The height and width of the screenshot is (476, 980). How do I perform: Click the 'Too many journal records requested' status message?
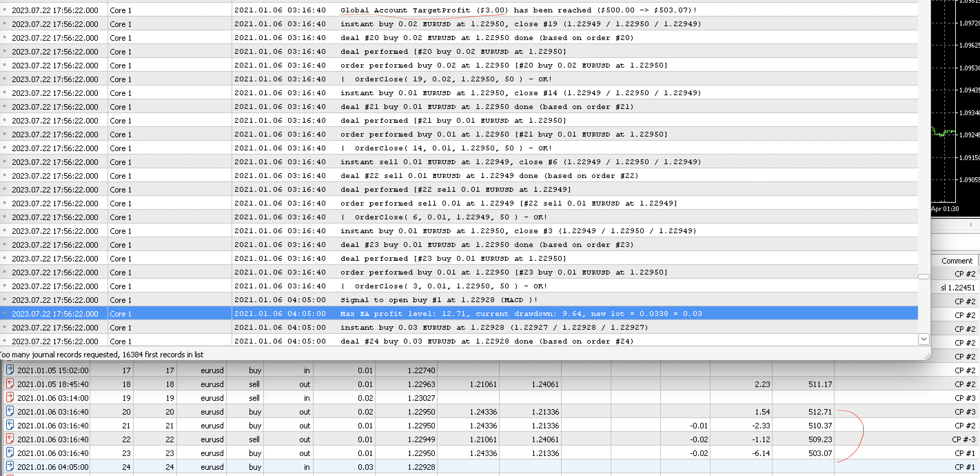[101, 355]
